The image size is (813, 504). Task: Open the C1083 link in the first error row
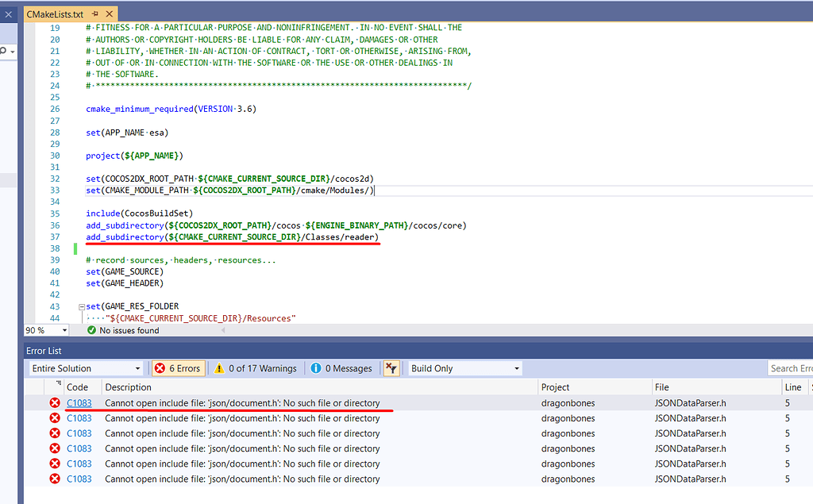(79, 403)
